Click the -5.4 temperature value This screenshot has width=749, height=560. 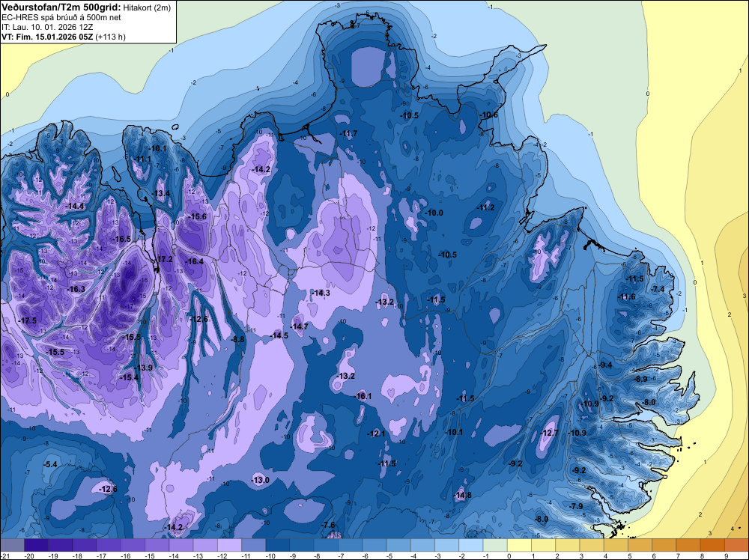tap(50, 464)
